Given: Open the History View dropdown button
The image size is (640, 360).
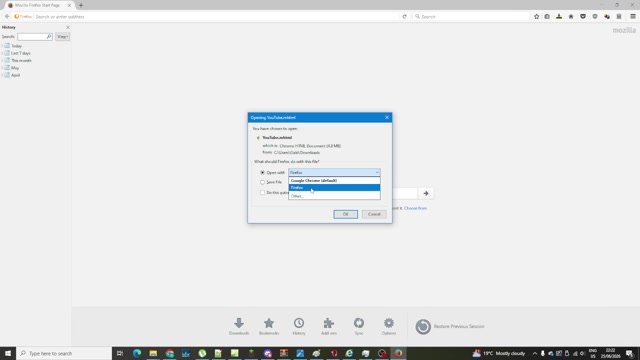Looking at the screenshot, I should coord(62,36).
